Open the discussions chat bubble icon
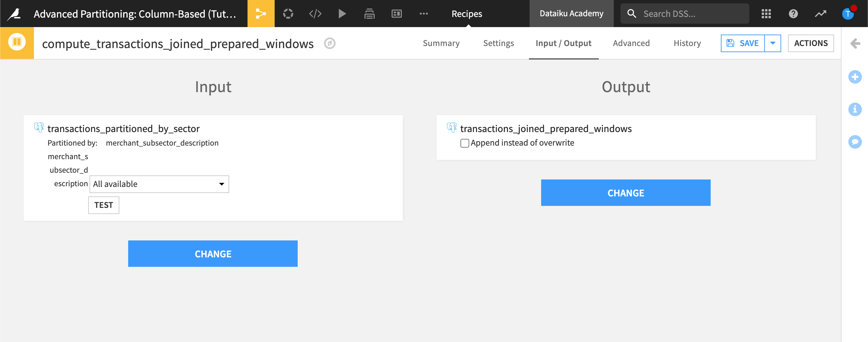 coord(855,142)
